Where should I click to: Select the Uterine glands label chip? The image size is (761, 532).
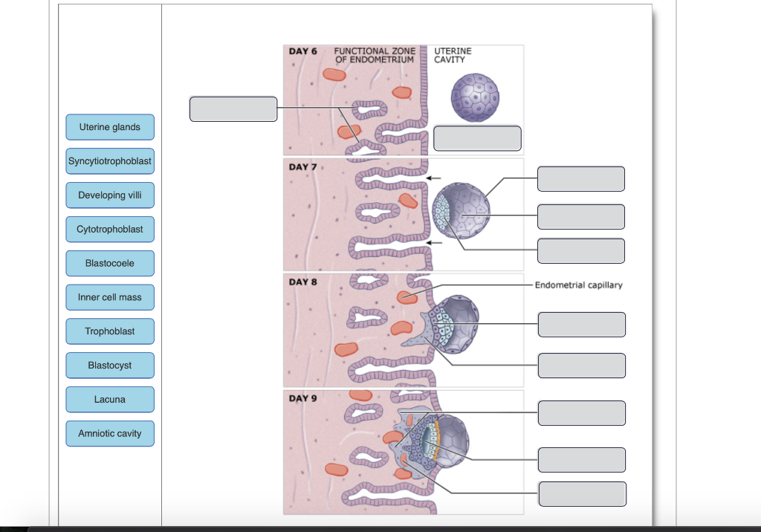pyautogui.click(x=109, y=126)
